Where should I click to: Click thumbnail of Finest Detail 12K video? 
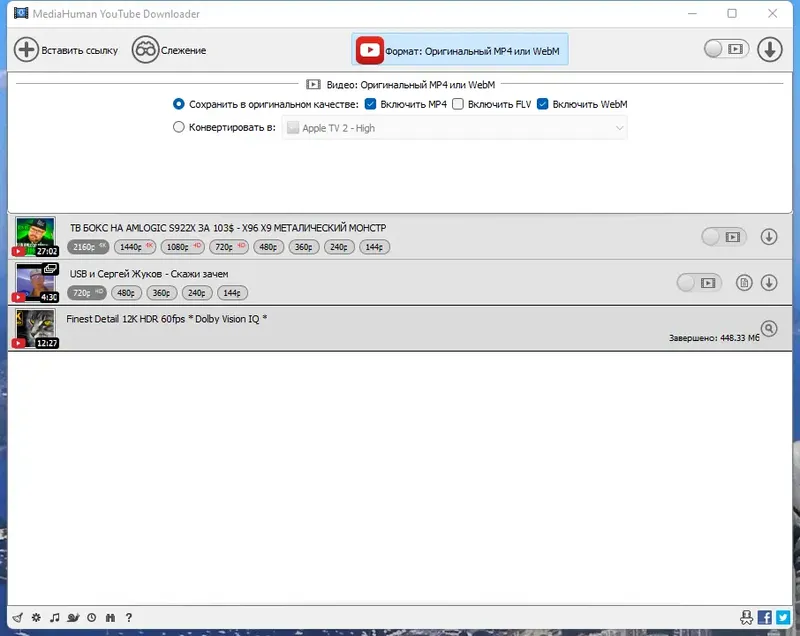[35, 328]
